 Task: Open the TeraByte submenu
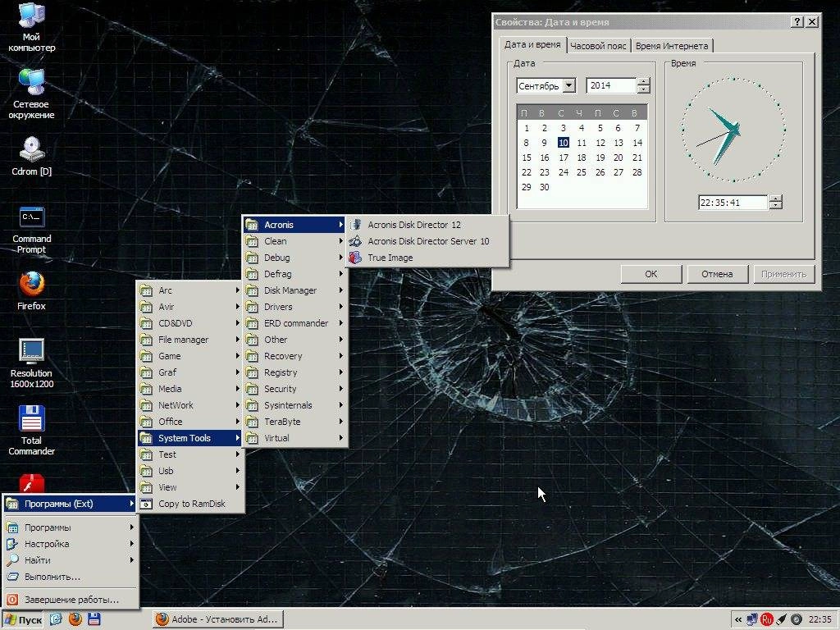[x=294, y=422]
